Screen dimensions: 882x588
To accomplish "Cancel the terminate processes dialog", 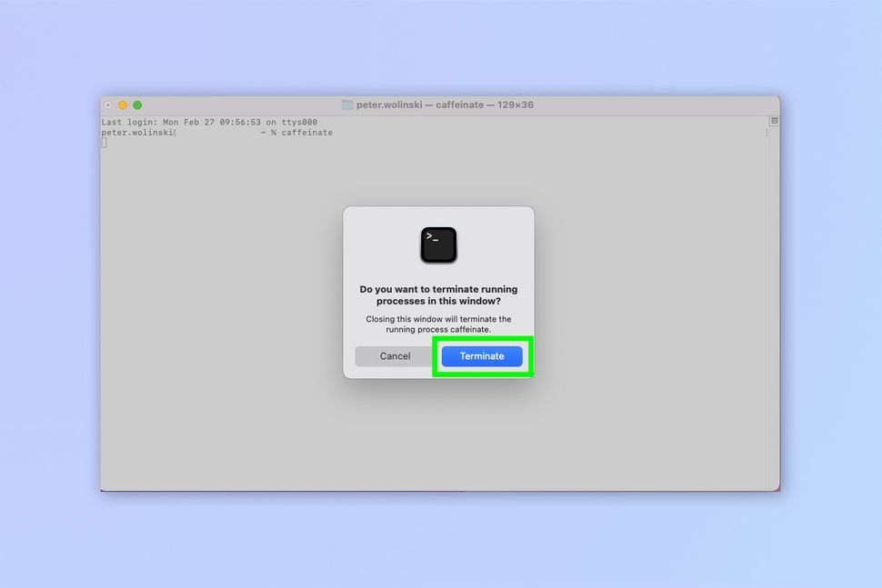I will [395, 356].
